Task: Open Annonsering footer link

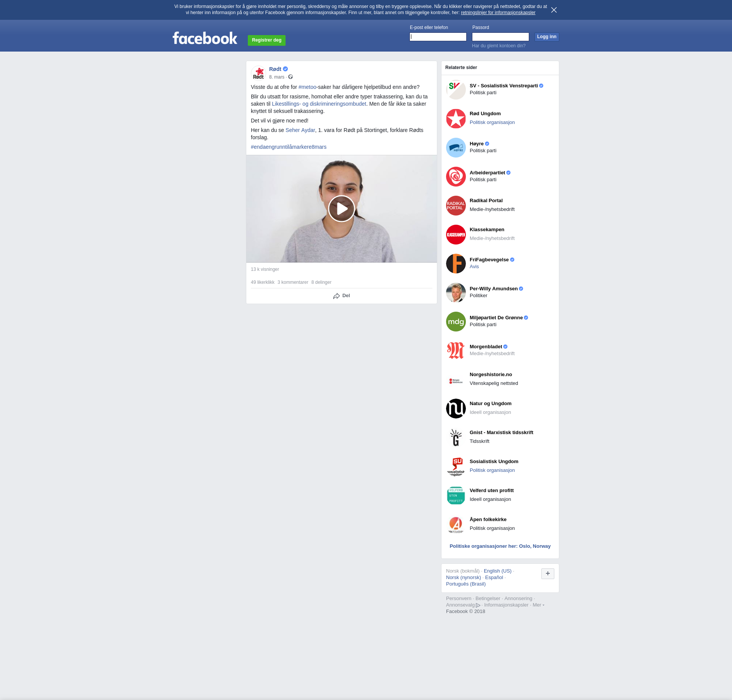Action: [518, 599]
